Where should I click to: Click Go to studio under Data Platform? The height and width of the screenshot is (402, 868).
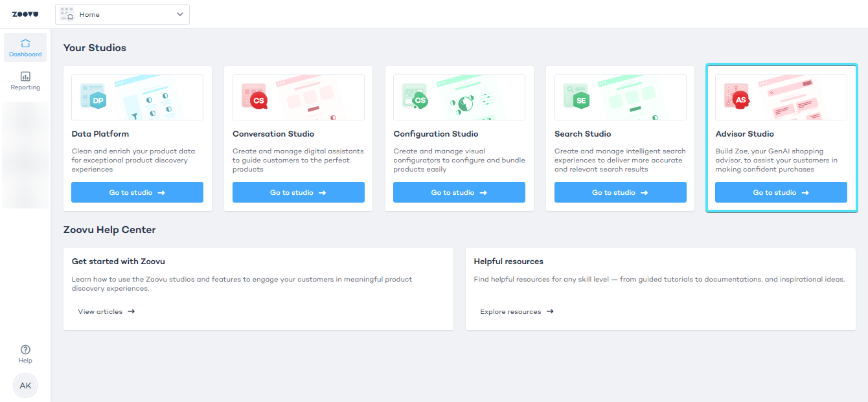[x=137, y=192]
